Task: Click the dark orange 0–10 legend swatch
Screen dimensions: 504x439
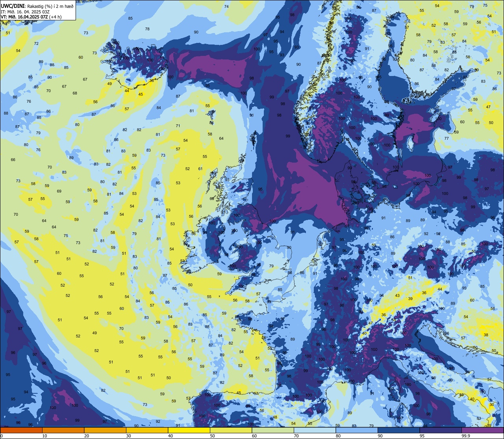Action: (21, 430)
